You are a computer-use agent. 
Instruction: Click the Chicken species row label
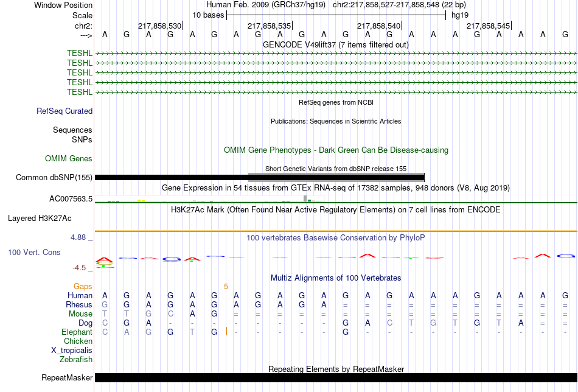pos(78,341)
